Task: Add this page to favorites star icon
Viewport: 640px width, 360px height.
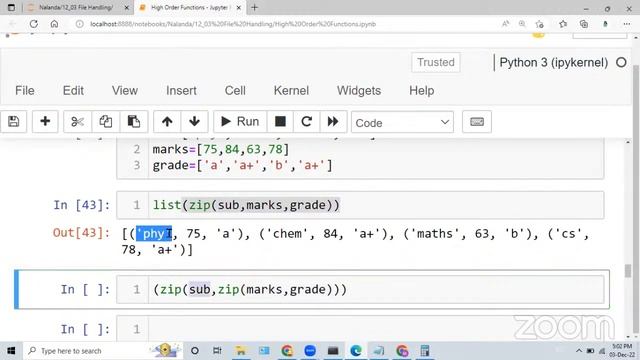Action: coord(540,24)
